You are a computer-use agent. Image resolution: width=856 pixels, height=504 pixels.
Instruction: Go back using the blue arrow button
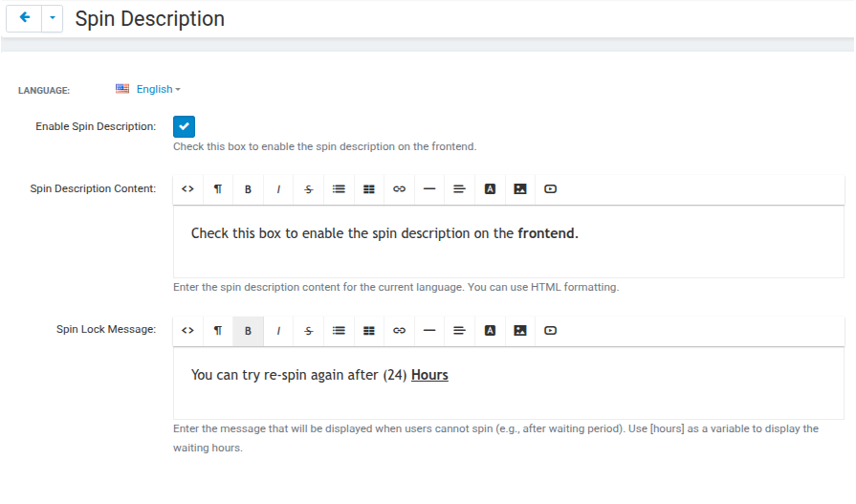tap(24, 18)
